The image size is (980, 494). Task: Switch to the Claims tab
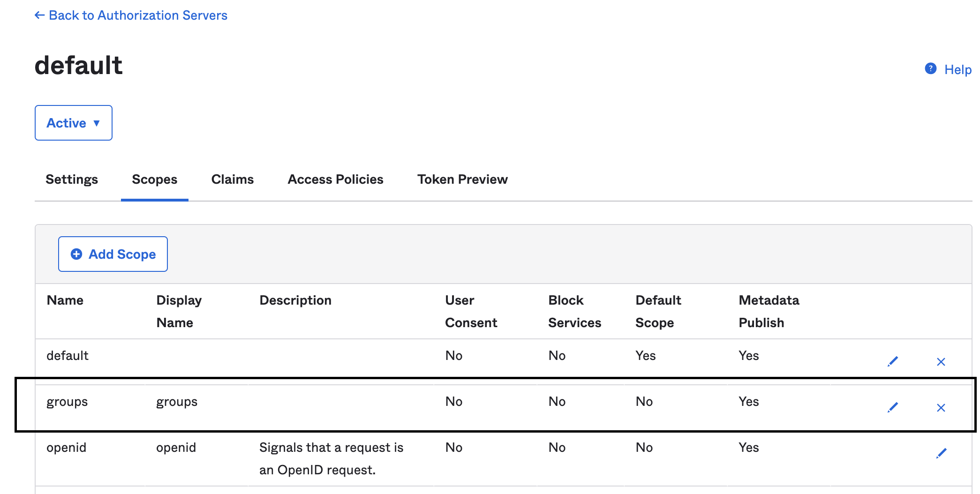pos(232,180)
